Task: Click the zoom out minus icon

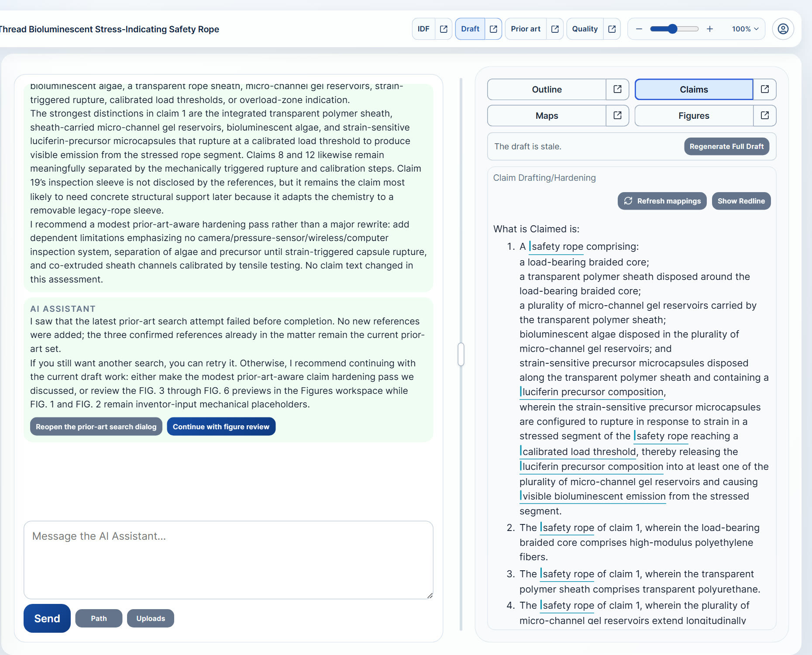Action: coord(639,29)
